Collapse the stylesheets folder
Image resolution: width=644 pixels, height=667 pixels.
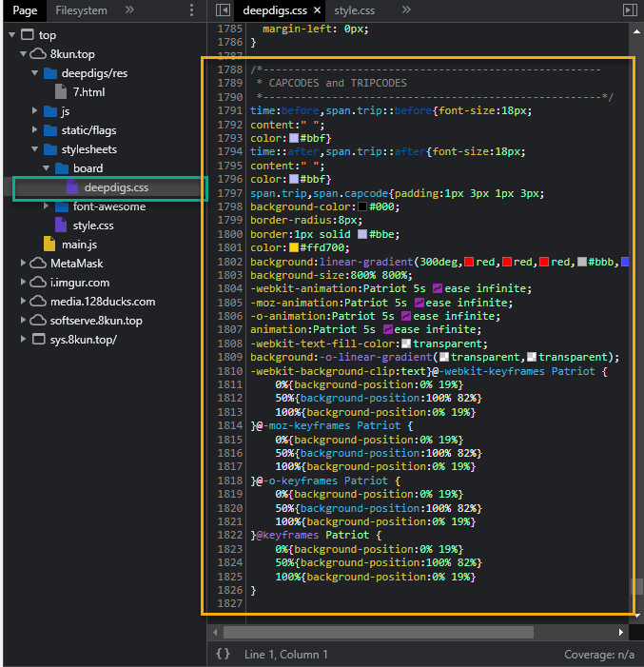(x=35, y=148)
